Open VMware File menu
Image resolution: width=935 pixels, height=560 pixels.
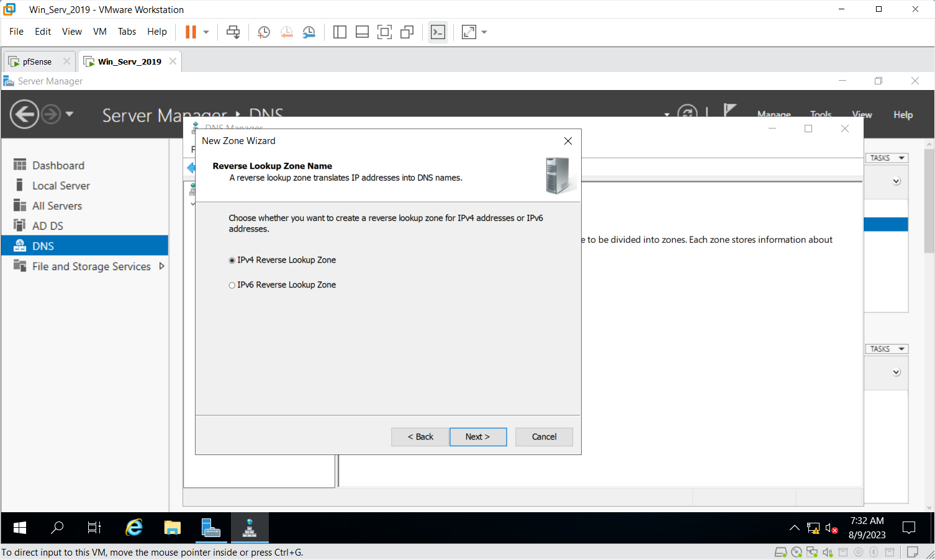16,32
